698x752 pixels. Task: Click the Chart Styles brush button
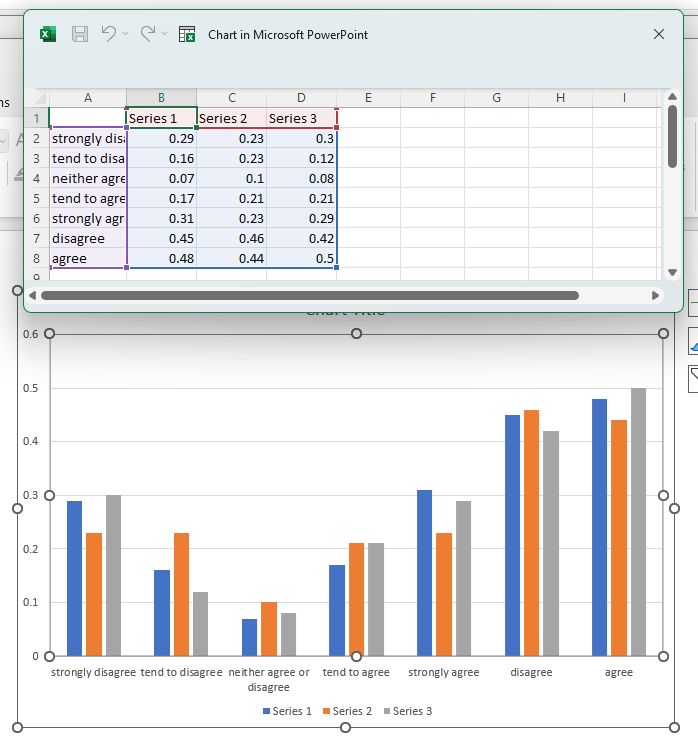pos(693,343)
